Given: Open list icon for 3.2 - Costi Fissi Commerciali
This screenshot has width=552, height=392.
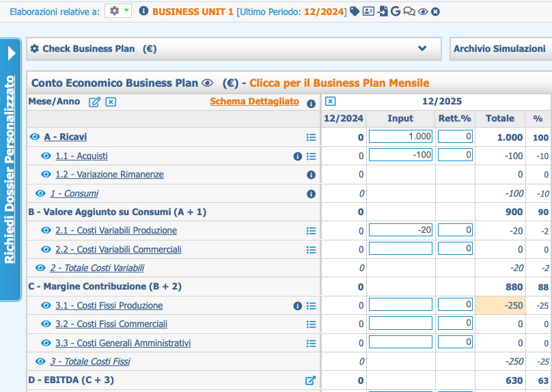Looking at the screenshot, I should 311,324.
